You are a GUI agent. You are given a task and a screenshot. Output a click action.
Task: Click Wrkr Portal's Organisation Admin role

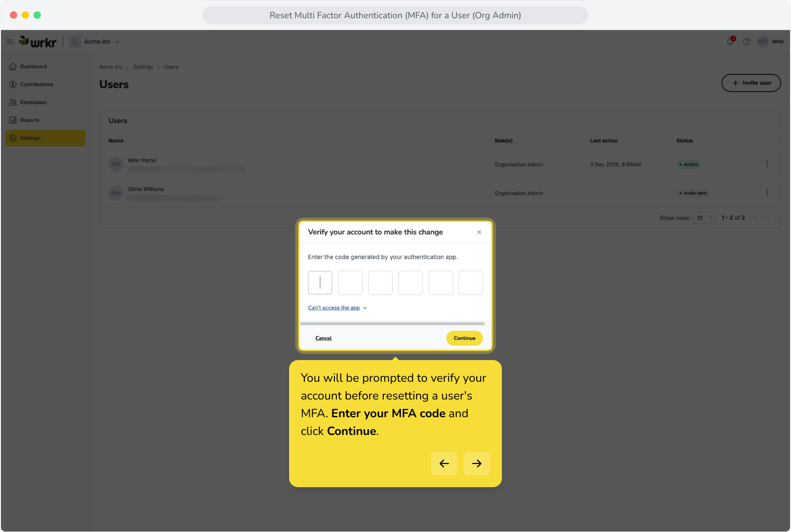coord(519,165)
